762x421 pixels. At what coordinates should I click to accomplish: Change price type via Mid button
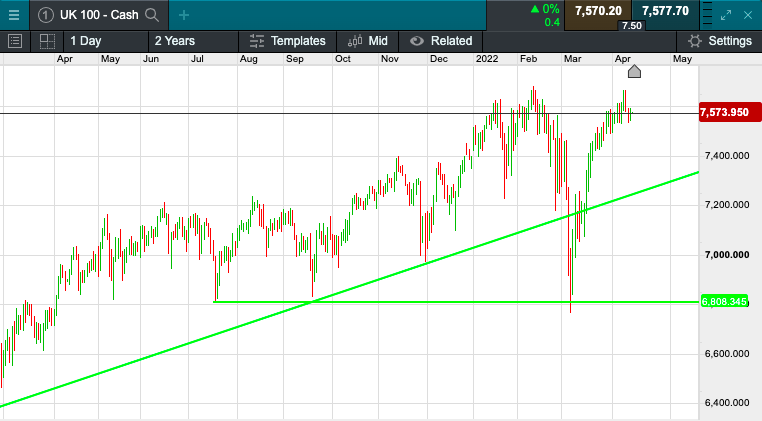pyautogui.click(x=368, y=41)
